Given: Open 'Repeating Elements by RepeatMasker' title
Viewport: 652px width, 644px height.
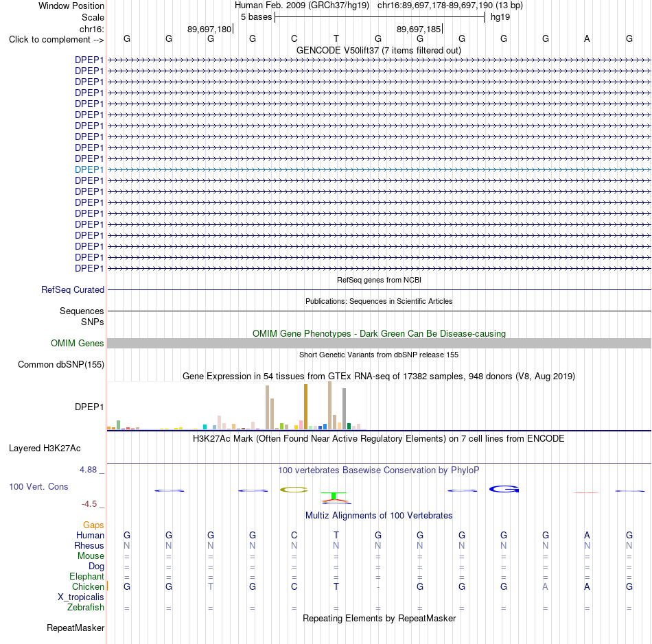Looking at the screenshot, I should [x=379, y=618].
